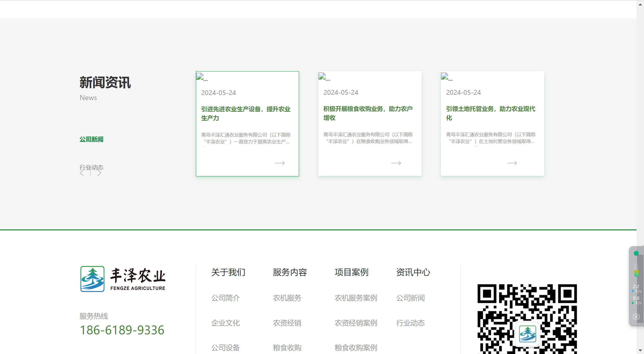Click the broken image icon on third news card
The height and width of the screenshot is (354, 644).
445,77
